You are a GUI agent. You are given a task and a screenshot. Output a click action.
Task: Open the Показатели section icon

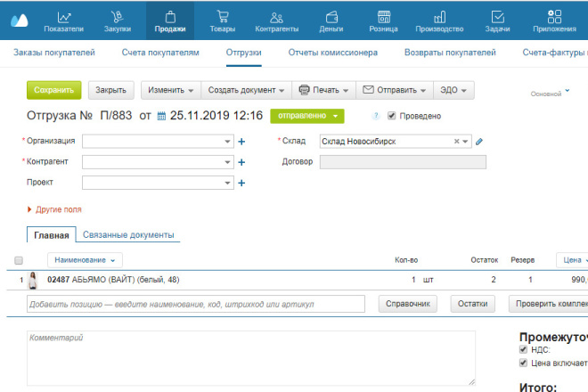64,17
